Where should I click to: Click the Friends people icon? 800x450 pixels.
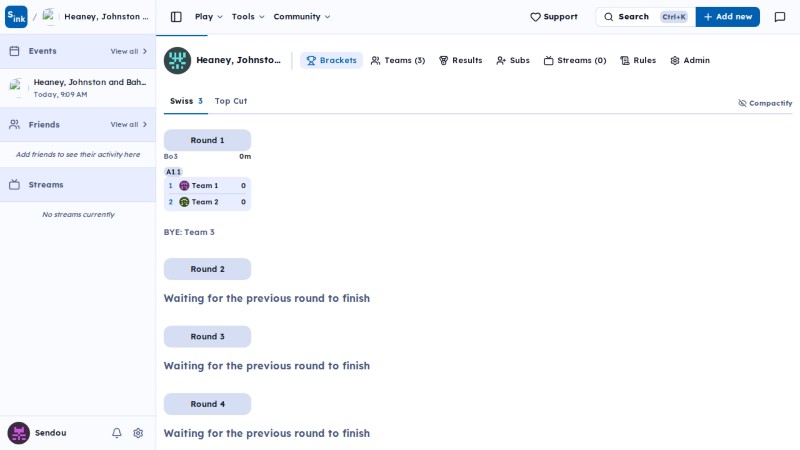14,124
